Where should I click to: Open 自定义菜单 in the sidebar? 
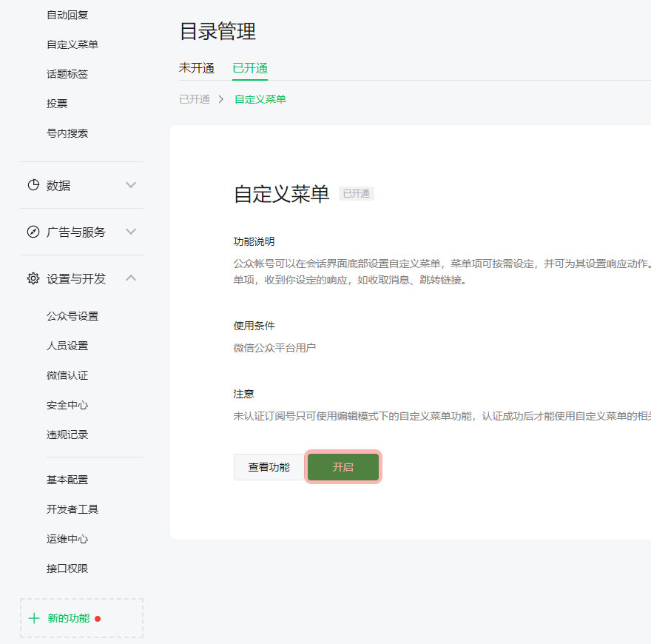(x=72, y=44)
